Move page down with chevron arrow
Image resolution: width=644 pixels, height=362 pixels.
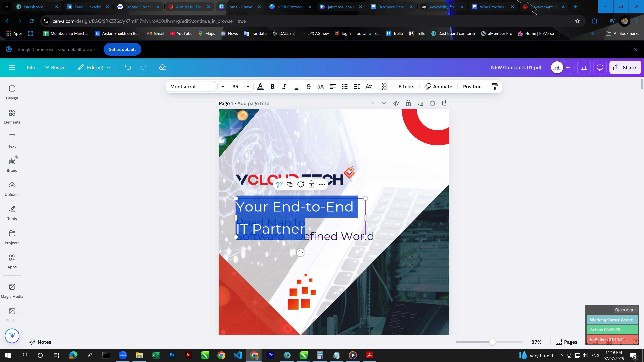click(384, 103)
